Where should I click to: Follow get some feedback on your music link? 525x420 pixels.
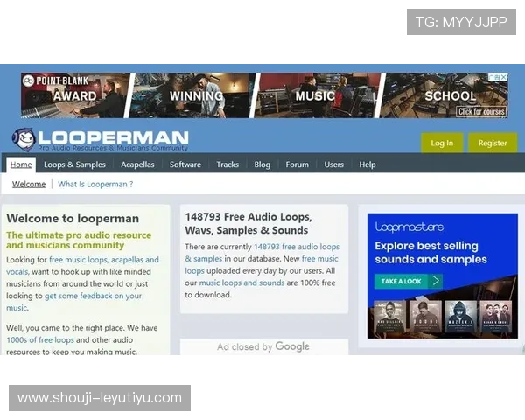74,302
